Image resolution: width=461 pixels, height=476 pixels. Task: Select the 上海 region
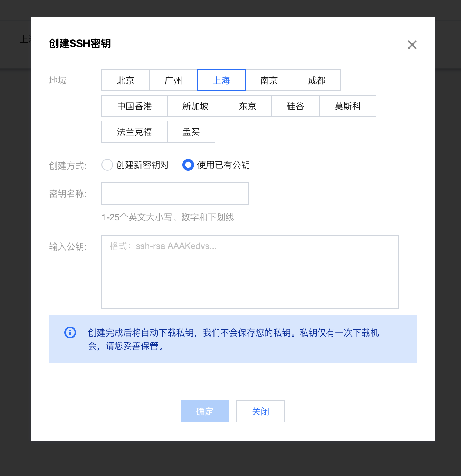point(221,80)
